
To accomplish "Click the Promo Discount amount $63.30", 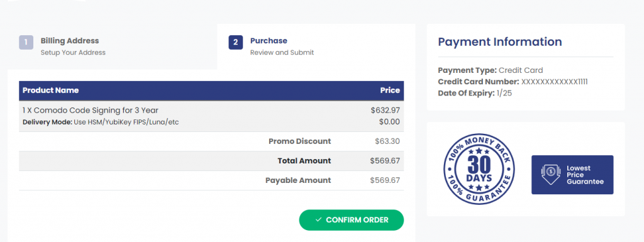I will point(387,141).
